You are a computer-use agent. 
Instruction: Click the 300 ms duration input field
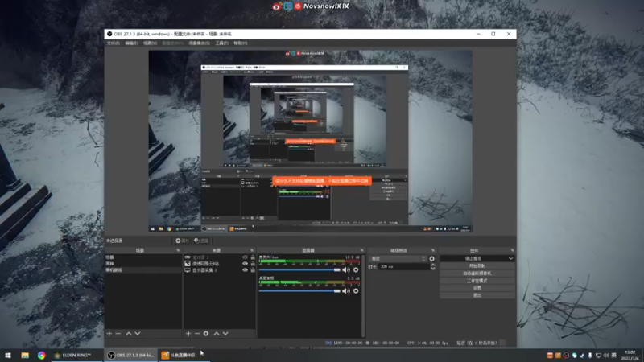(403, 267)
